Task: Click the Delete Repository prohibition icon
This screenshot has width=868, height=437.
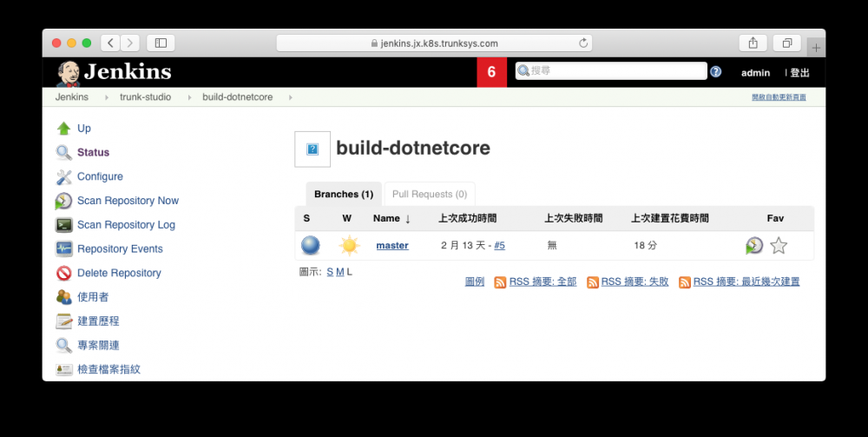Action: [63, 273]
